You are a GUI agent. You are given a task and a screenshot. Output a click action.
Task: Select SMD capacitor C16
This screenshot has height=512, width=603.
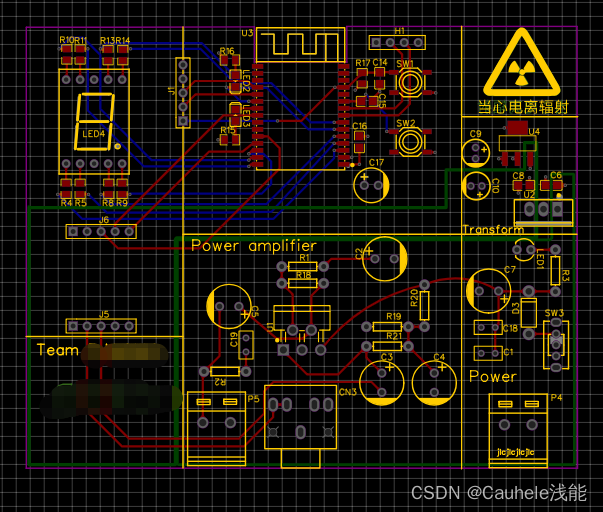pyautogui.click(x=360, y=142)
